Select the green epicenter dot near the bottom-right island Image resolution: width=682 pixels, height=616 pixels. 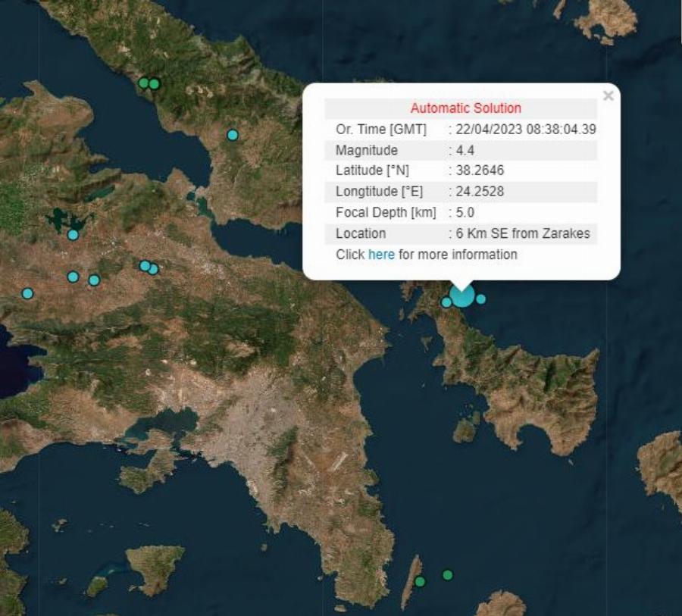click(x=446, y=575)
